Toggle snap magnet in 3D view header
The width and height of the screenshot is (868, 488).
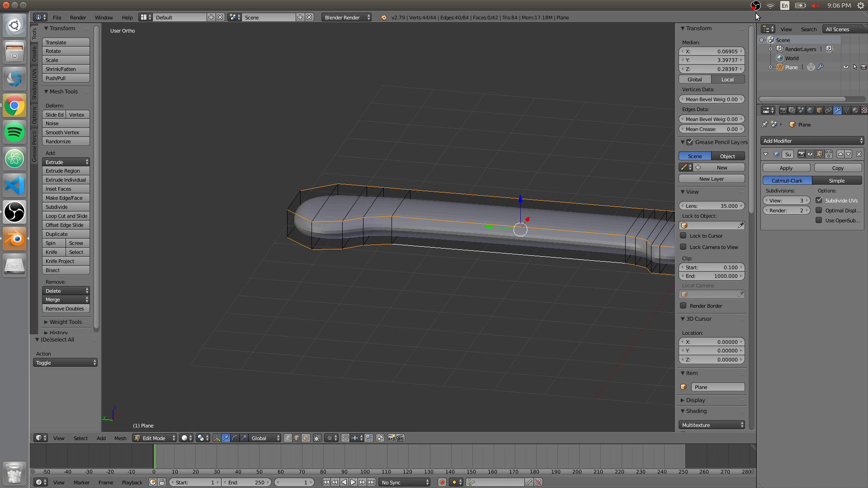click(345, 438)
